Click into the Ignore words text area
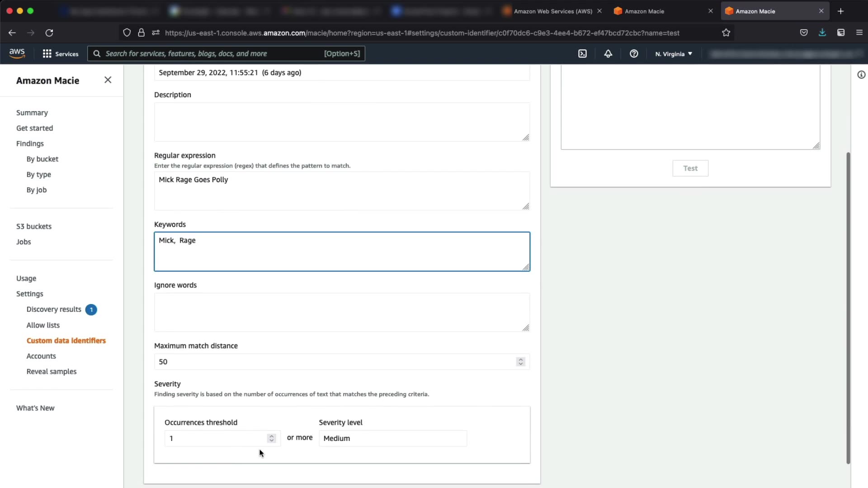868x488 pixels. [x=341, y=312]
